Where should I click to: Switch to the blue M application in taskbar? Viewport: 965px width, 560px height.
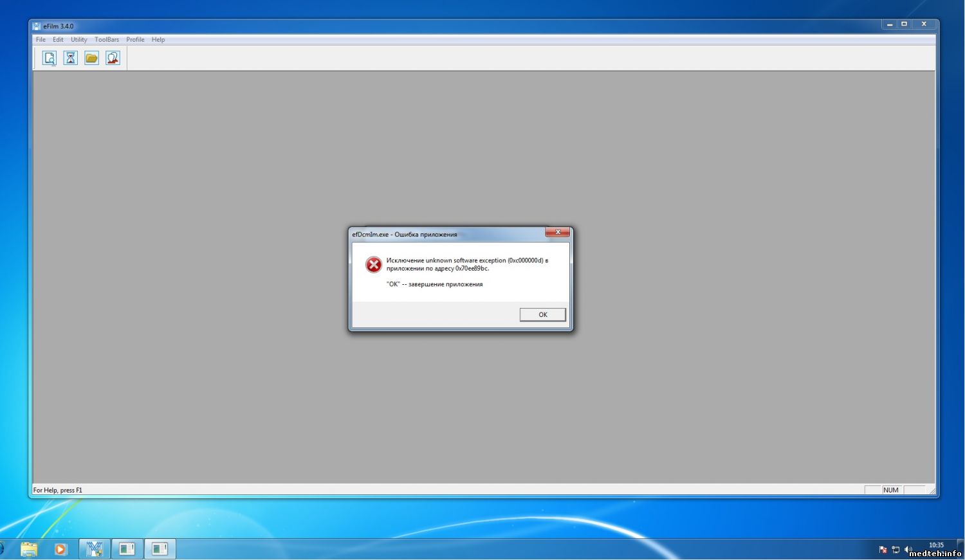point(95,549)
